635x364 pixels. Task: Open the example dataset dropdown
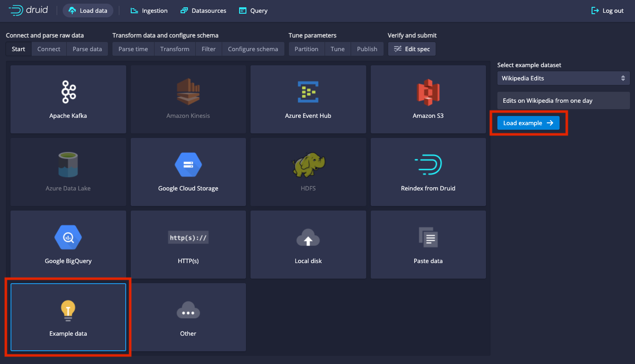coord(564,78)
